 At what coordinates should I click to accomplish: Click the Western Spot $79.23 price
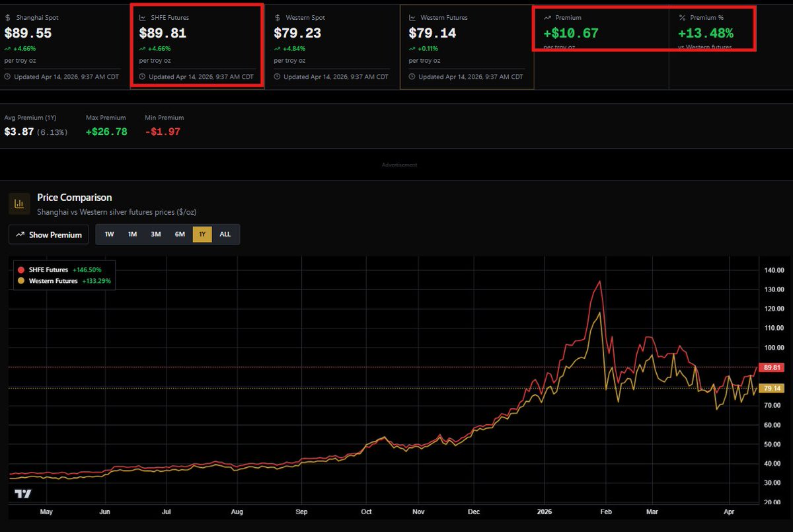[x=297, y=33]
